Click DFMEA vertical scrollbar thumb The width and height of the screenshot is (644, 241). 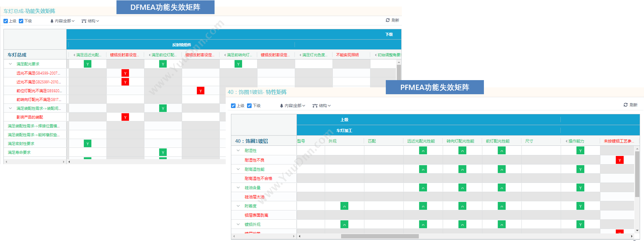[399, 73]
